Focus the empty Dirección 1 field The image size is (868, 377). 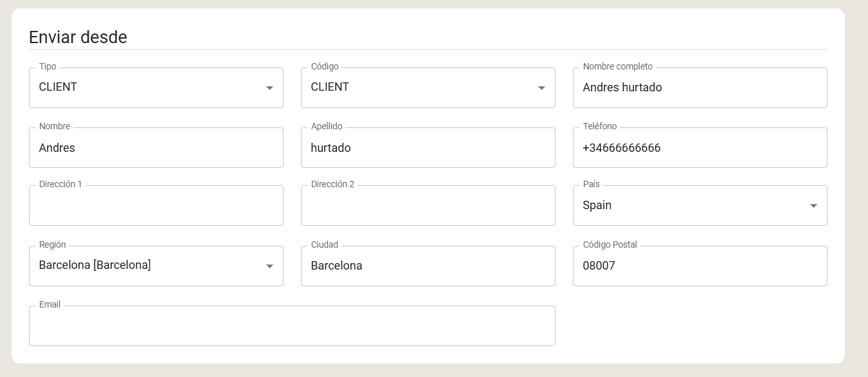[x=156, y=205]
